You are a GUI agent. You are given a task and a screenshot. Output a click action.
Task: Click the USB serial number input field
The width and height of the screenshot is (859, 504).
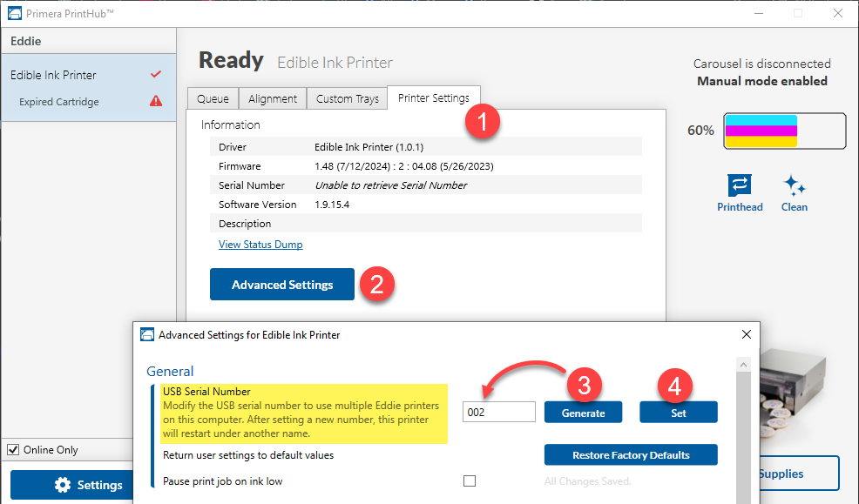coord(498,412)
